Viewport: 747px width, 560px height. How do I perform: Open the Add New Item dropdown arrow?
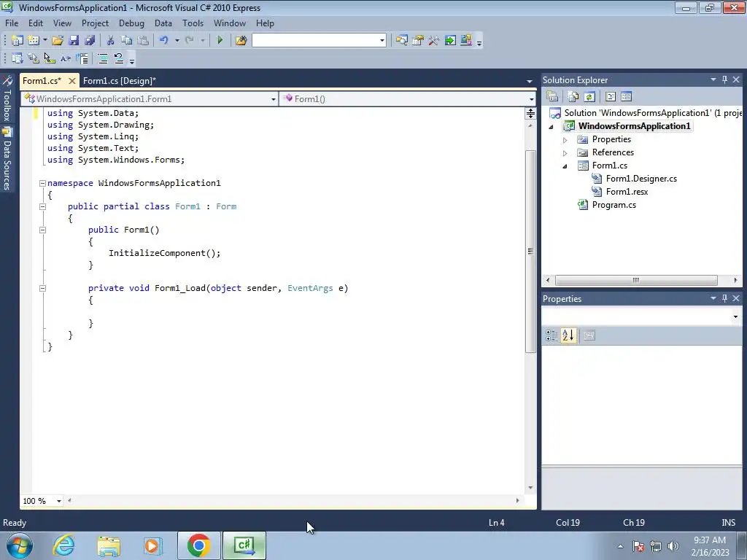[x=45, y=41]
